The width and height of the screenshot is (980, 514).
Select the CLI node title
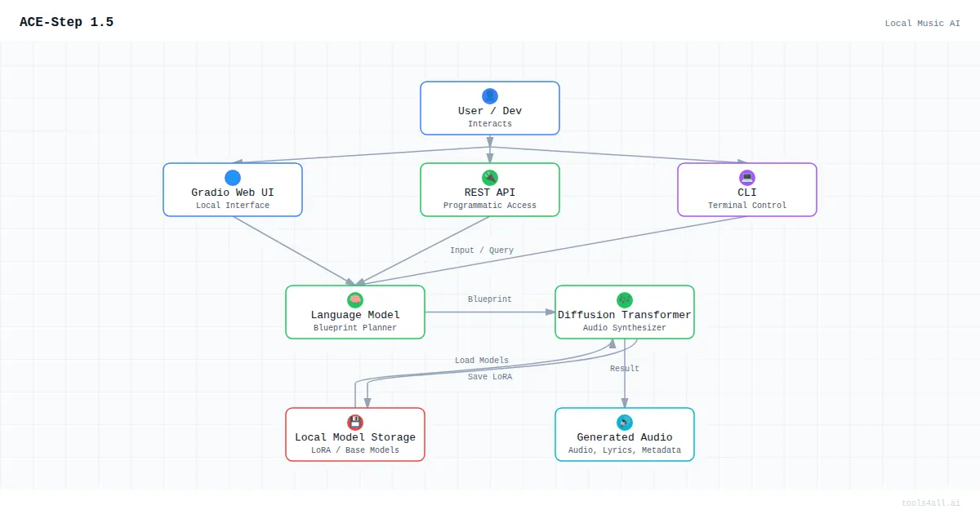(x=747, y=193)
